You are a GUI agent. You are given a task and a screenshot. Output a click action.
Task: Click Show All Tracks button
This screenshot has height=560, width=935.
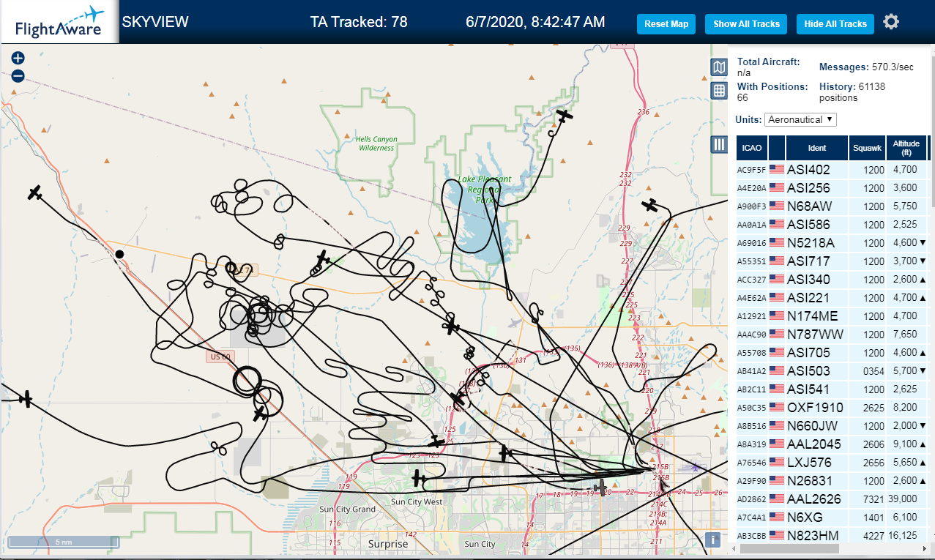click(746, 24)
